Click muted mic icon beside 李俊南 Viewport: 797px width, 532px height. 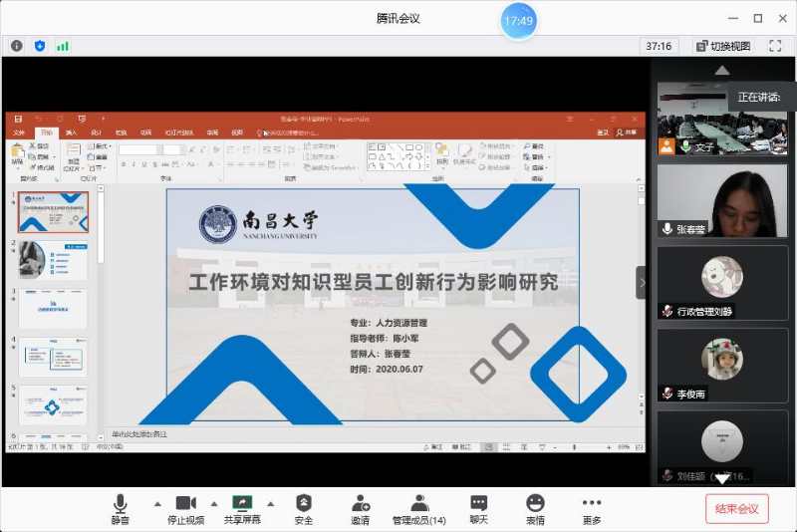pos(667,394)
